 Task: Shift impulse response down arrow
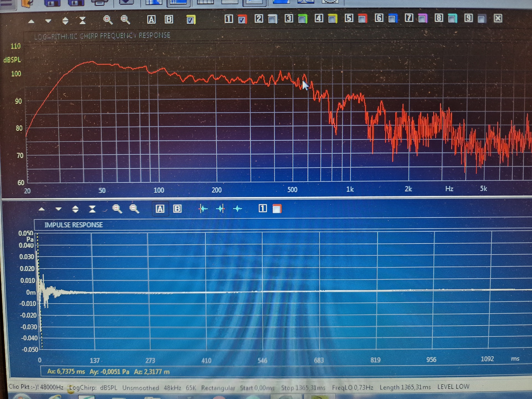[x=58, y=209]
